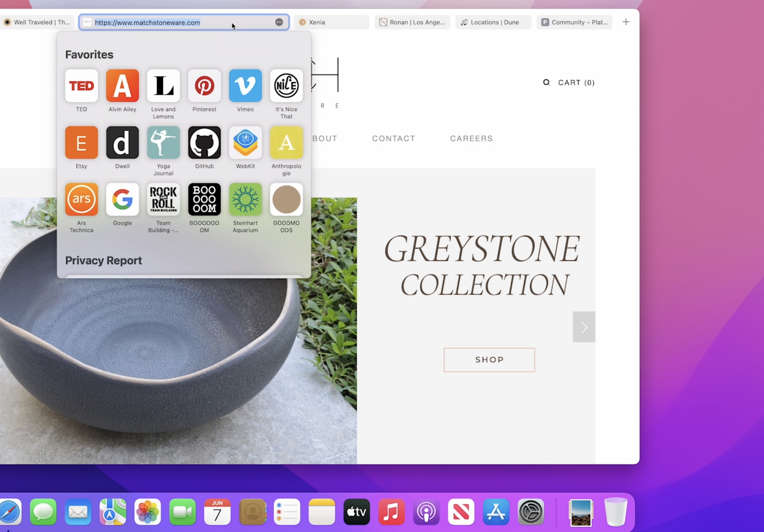Viewport: 764px width, 532px height.
Task: Open the Vimeo favorite
Action: click(x=245, y=85)
